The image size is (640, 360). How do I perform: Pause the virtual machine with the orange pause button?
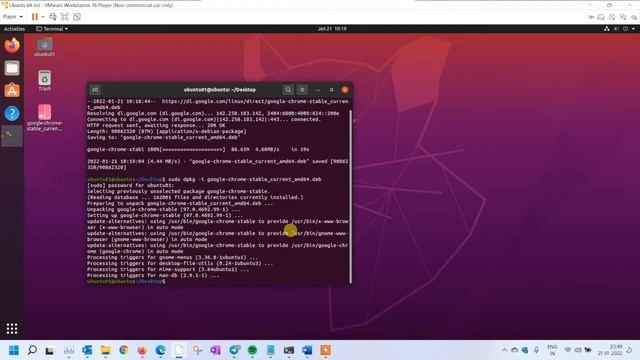(35, 17)
